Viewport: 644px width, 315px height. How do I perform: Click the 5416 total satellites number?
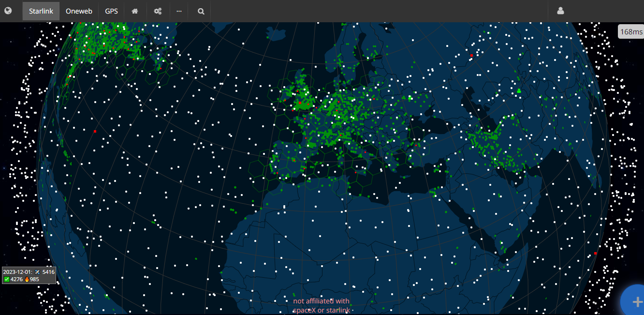coord(48,272)
